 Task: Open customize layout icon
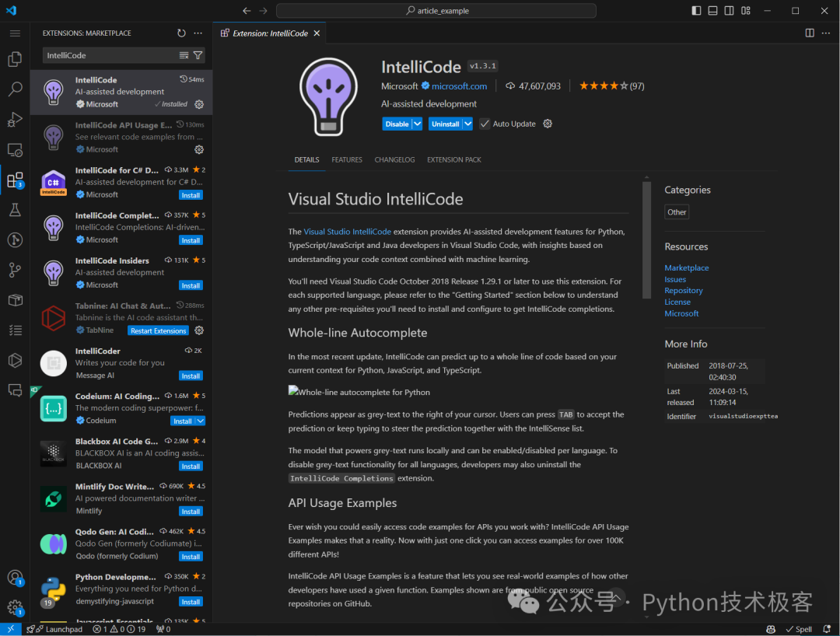(x=746, y=11)
